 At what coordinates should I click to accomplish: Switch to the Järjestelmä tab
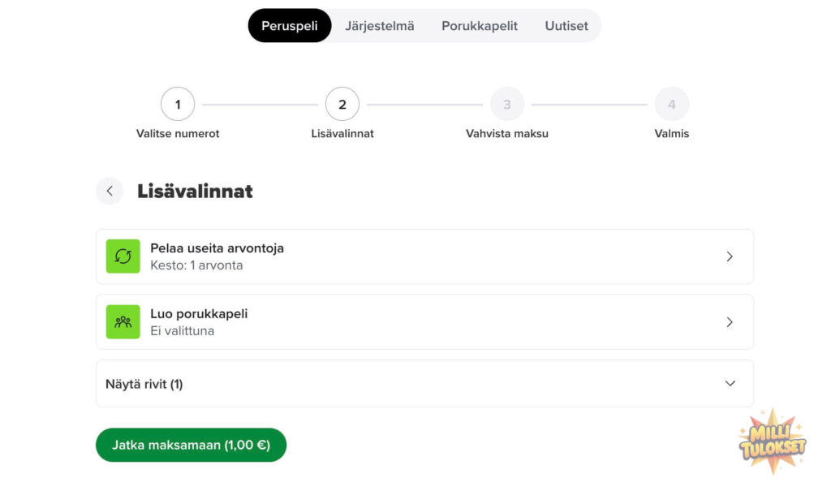tap(380, 25)
